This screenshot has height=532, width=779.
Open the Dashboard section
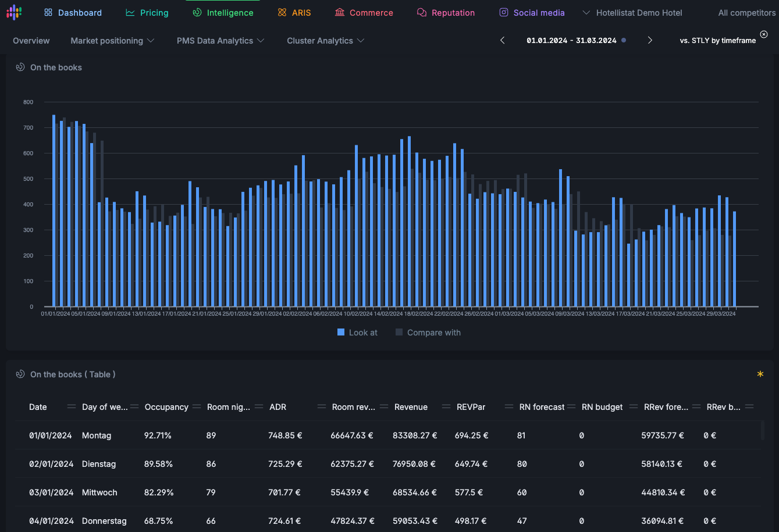click(73, 13)
